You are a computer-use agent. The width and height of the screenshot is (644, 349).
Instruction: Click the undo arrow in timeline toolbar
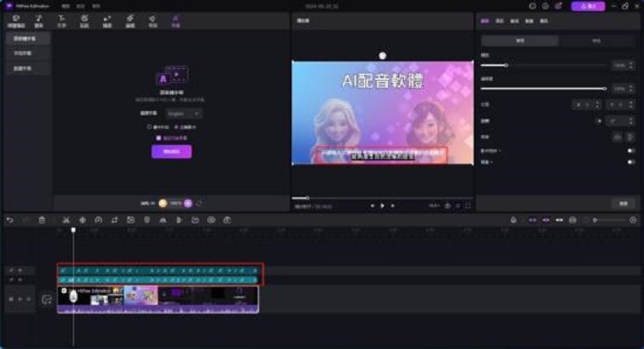[x=9, y=220]
